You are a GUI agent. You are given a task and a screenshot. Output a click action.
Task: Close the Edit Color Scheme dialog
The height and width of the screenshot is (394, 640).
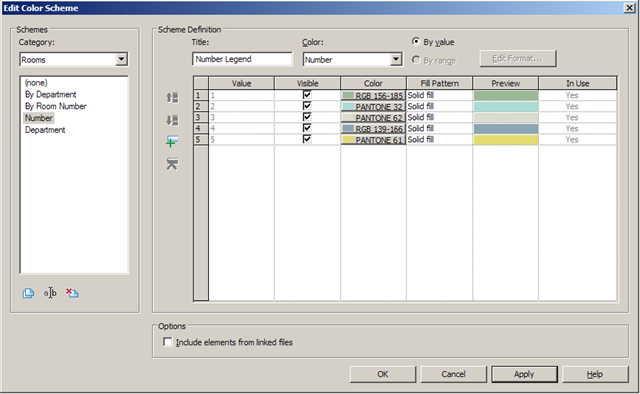[x=629, y=8]
